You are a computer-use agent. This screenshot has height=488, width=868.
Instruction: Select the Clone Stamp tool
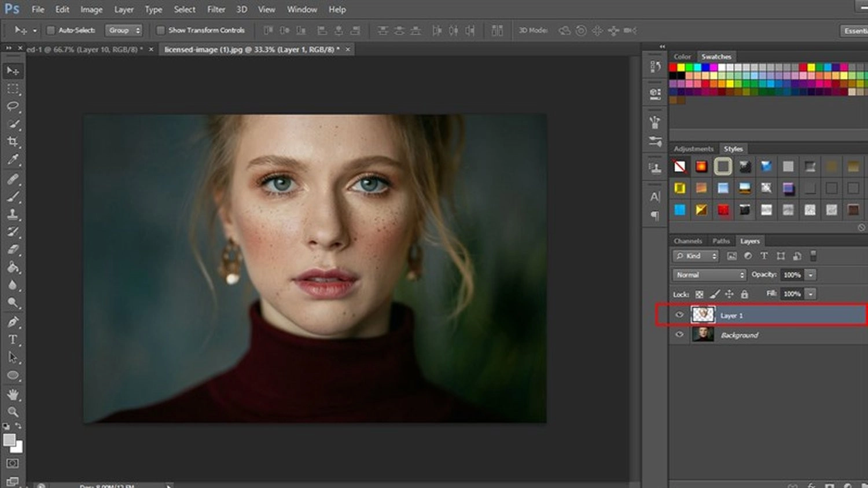coord(13,214)
